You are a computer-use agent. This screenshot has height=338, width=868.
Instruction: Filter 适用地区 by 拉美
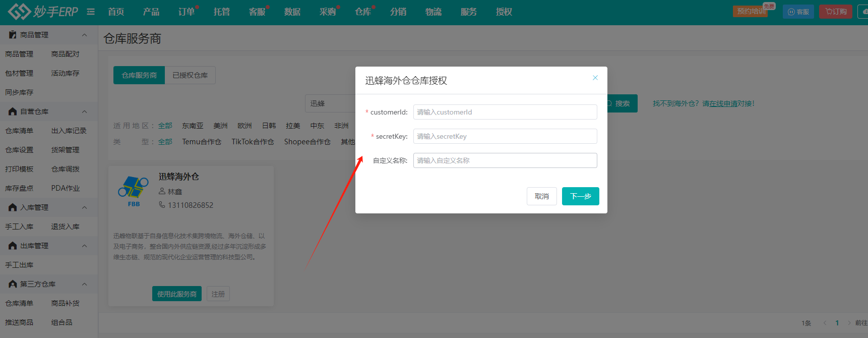(293, 126)
